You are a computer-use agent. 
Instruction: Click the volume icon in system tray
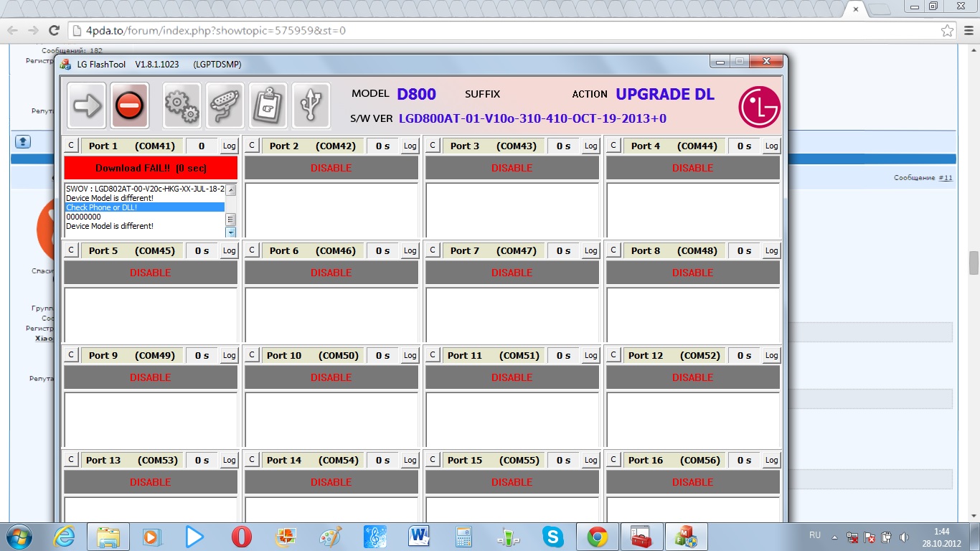(x=904, y=537)
